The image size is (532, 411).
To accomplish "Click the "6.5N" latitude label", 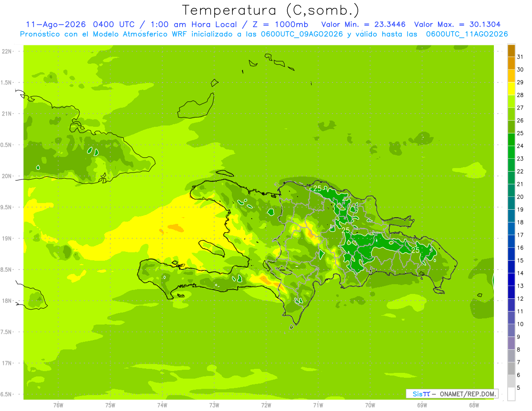I will tap(7, 395).
